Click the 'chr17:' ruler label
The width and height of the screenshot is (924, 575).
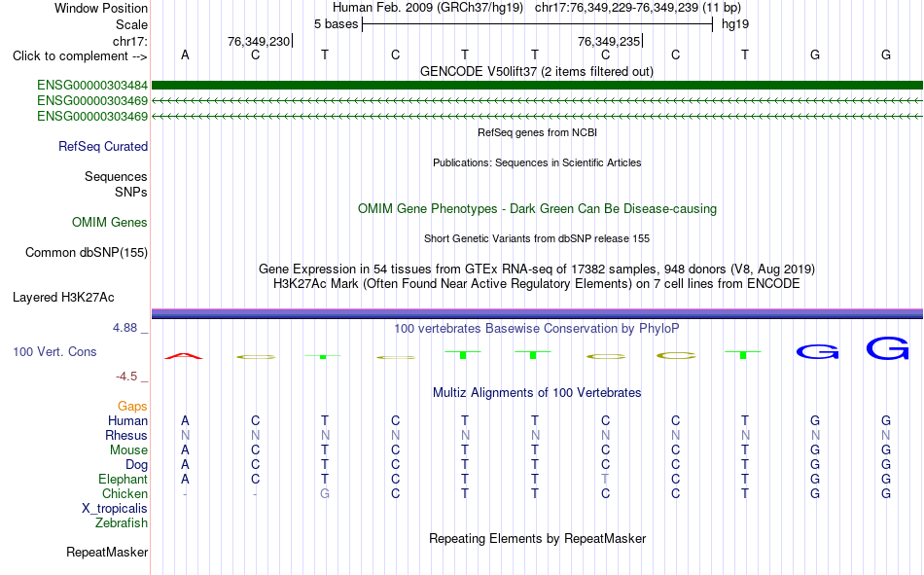[129, 41]
